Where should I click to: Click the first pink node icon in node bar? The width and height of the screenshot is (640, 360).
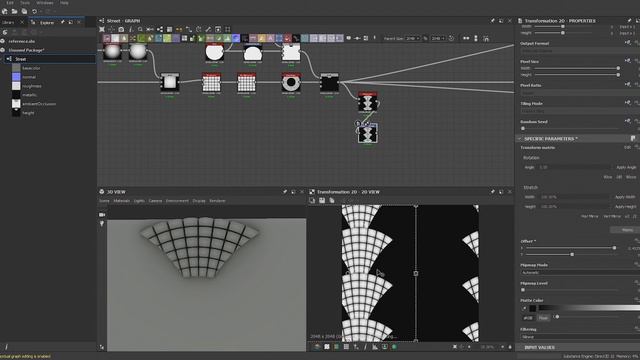[x=107, y=38]
